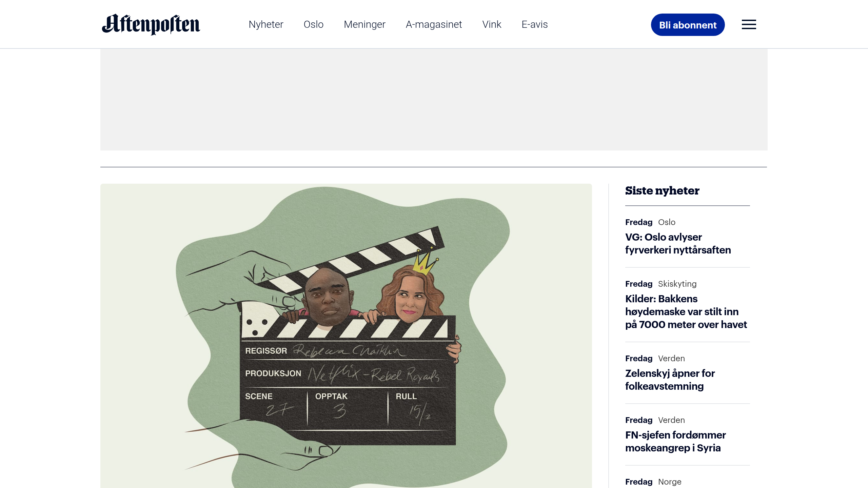Open the Vink section
Screen dimensions: 868x488
[492, 24]
